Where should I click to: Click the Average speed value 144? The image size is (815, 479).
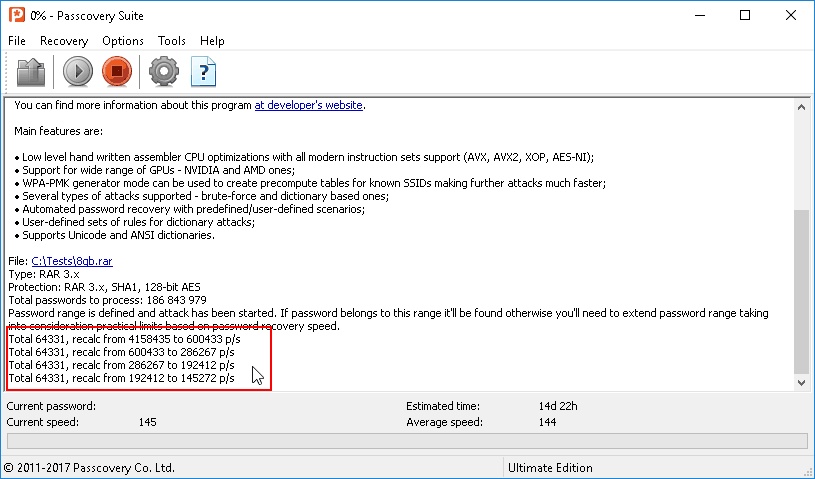547,422
